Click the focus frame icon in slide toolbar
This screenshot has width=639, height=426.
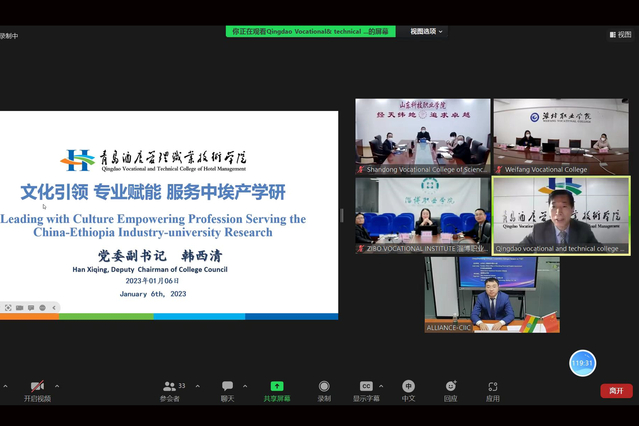(8, 308)
